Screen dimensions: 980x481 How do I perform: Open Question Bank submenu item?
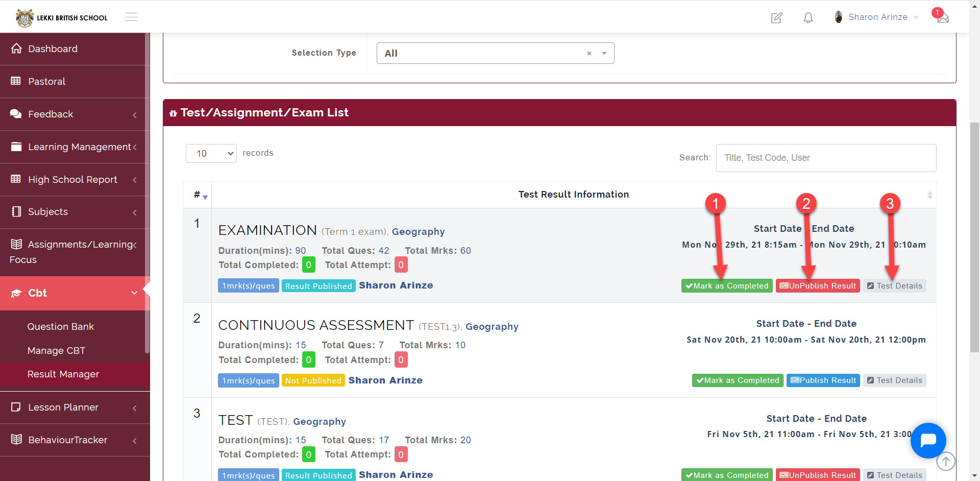point(61,326)
